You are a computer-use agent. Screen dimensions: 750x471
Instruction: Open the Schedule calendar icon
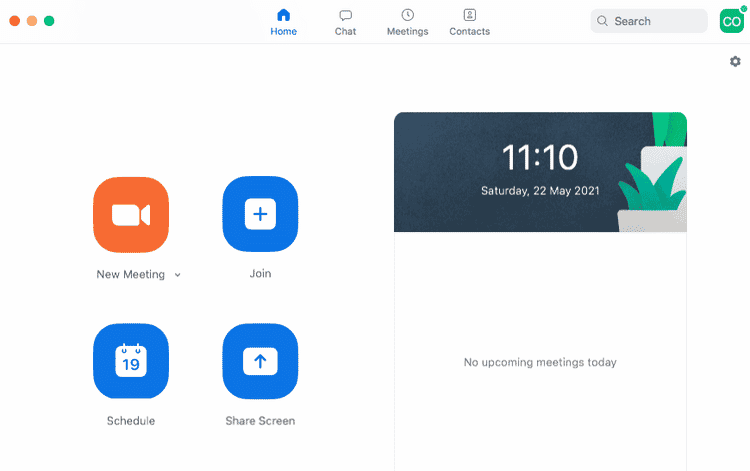coord(131,361)
